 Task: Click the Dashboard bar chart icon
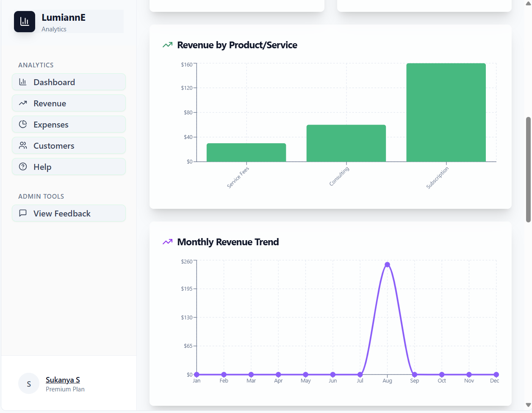(23, 82)
